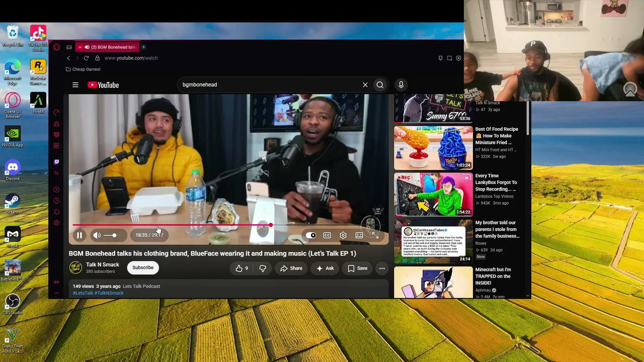
Task: Launch FiveM from the desktop
Action: pyautogui.click(x=38, y=103)
